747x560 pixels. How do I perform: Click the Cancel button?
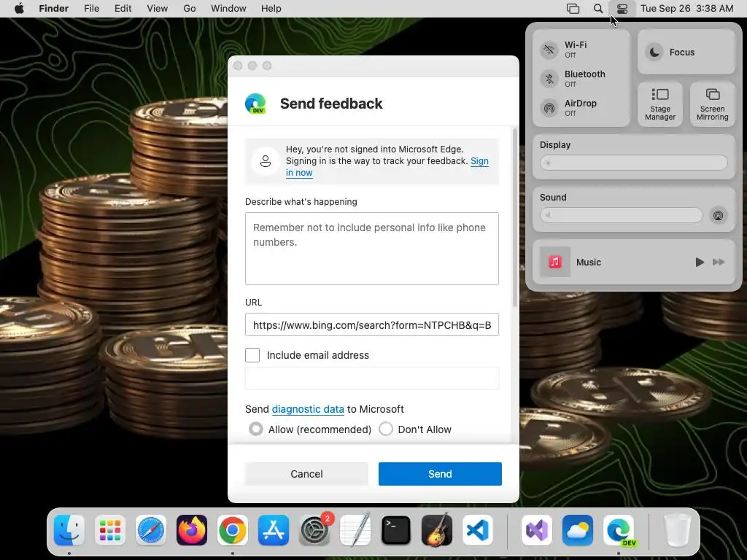point(307,474)
